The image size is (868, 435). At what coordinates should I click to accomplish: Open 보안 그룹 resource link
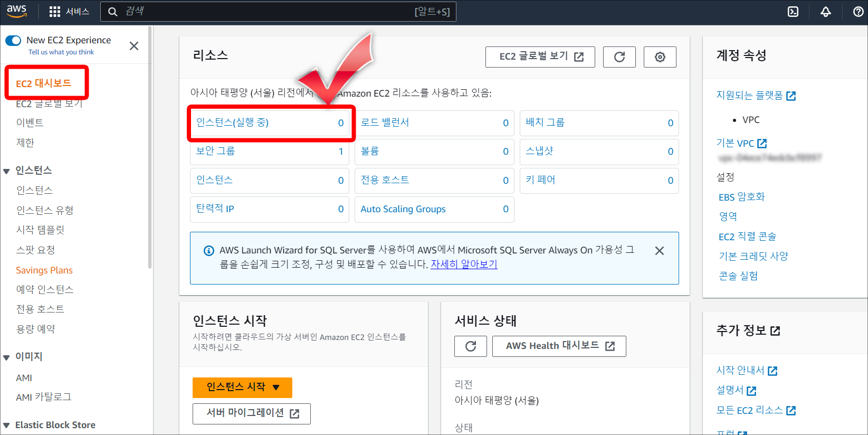click(x=215, y=151)
